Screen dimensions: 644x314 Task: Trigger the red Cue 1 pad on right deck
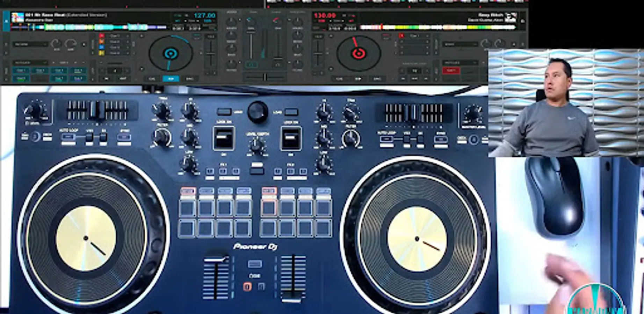click(451, 71)
